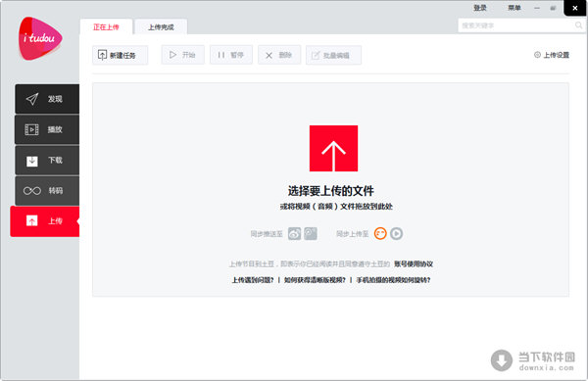Click the 选择要上传的文件 heading text

click(x=331, y=191)
